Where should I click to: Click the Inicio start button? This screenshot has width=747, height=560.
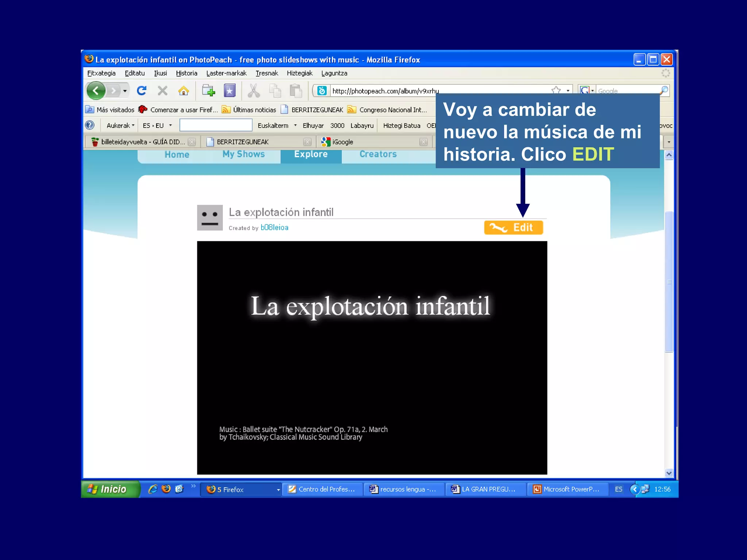[x=108, y=489]
